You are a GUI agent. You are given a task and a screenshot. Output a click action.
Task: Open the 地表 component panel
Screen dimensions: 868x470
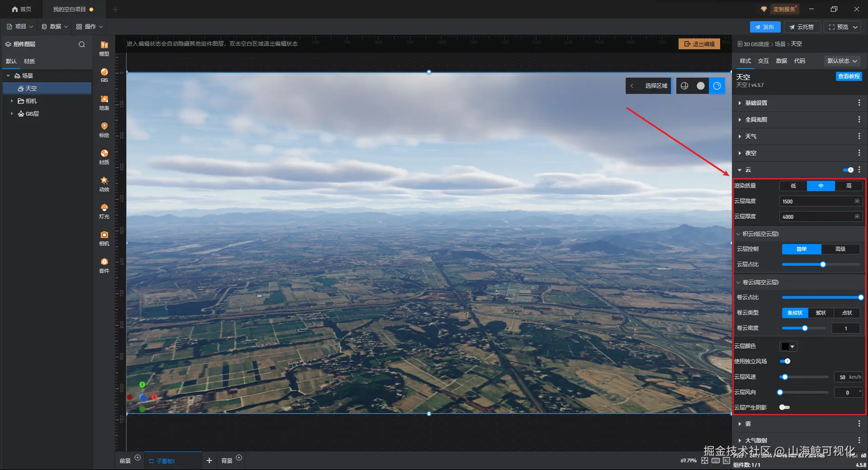(104, 103)
